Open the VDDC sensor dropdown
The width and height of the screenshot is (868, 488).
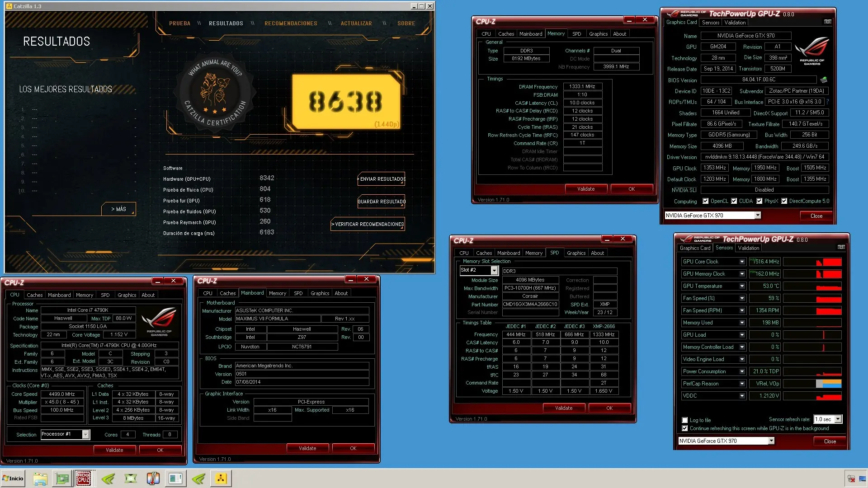(742, 396)
